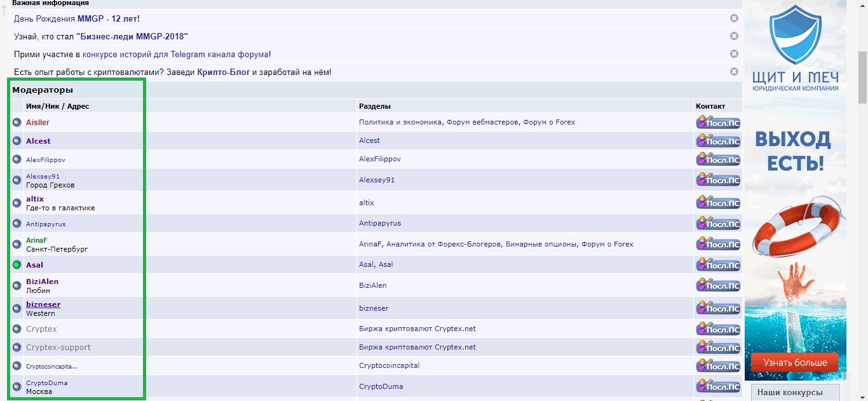Click the Крипто-Блог link in the announcement
Viewport: 868px width, 401px height.
coord(223,72)
